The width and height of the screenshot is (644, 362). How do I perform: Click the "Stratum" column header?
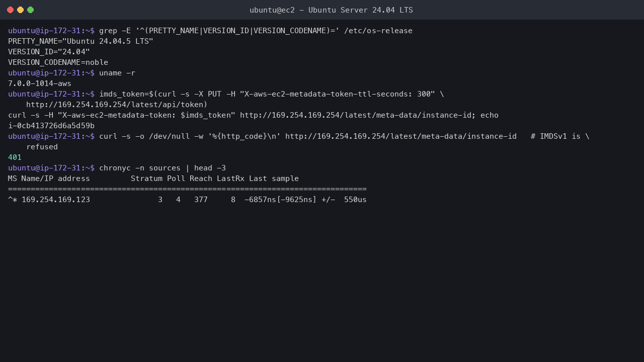point(146,178)
